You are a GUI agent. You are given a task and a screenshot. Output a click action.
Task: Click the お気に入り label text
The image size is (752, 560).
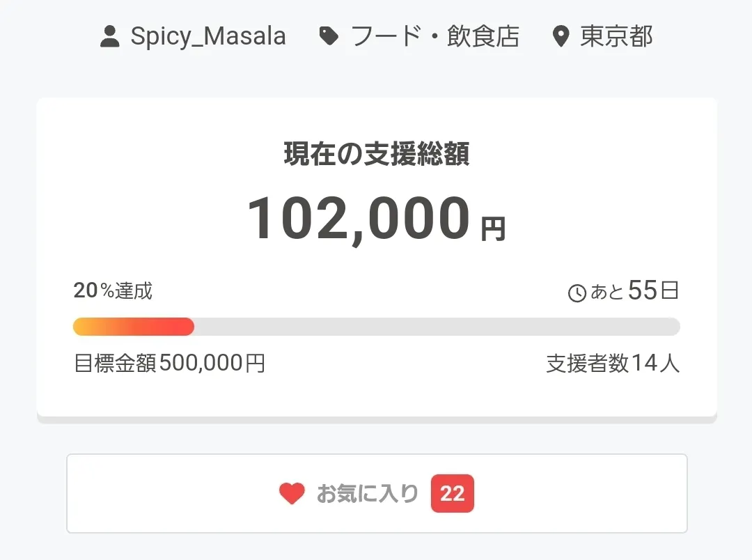[368, 494]
